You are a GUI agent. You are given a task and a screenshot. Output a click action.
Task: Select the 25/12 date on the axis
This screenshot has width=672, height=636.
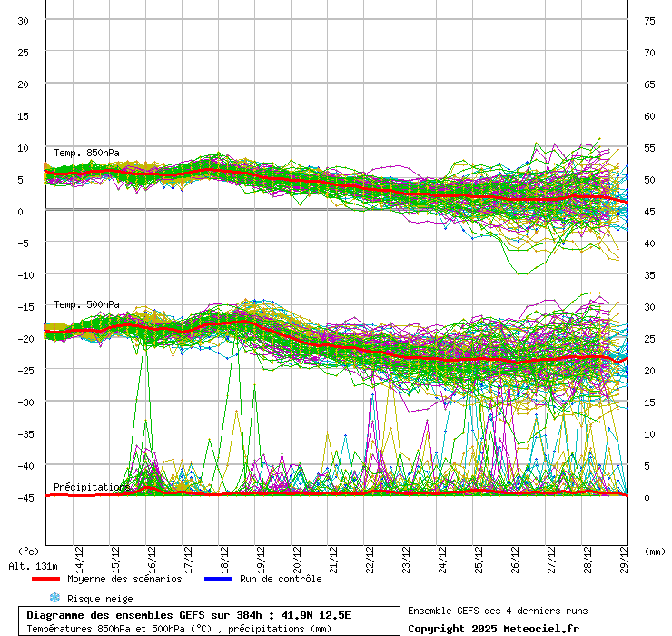click(x=479, y=553)
